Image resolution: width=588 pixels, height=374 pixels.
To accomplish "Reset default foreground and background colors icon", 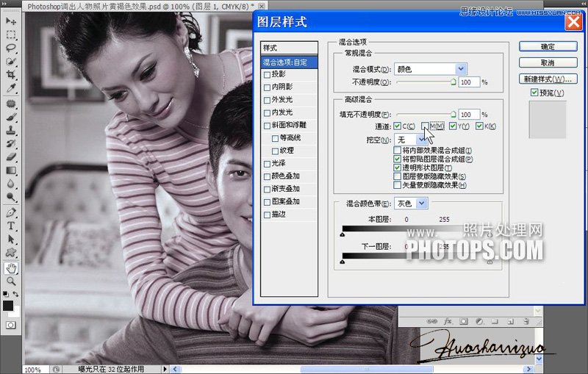I will pyautogui.click(x=6, y=294).
